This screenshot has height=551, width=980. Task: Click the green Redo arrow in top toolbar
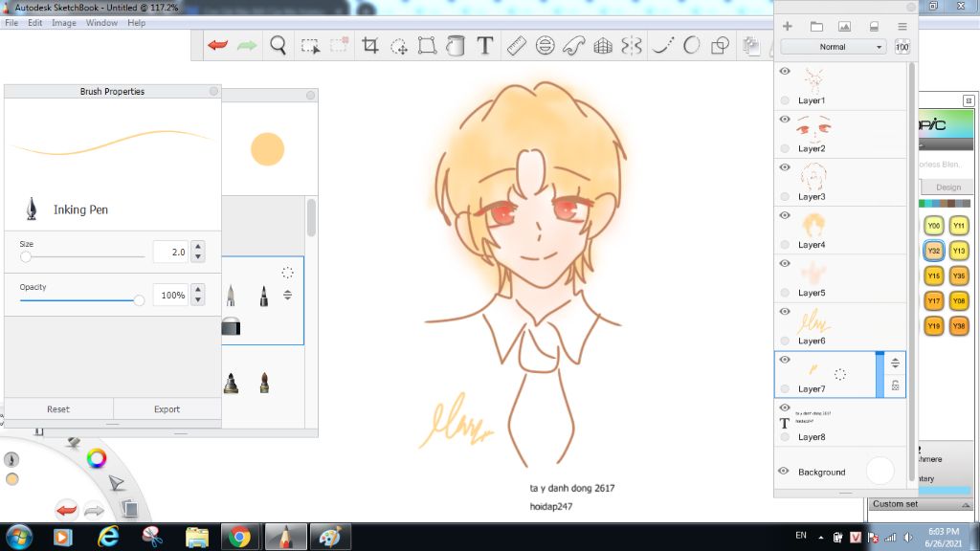pos(247,46)
